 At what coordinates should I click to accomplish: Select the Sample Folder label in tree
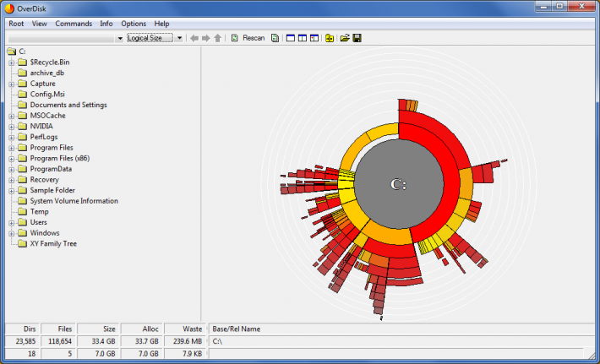pyautogui.click(x=52, y=190)
